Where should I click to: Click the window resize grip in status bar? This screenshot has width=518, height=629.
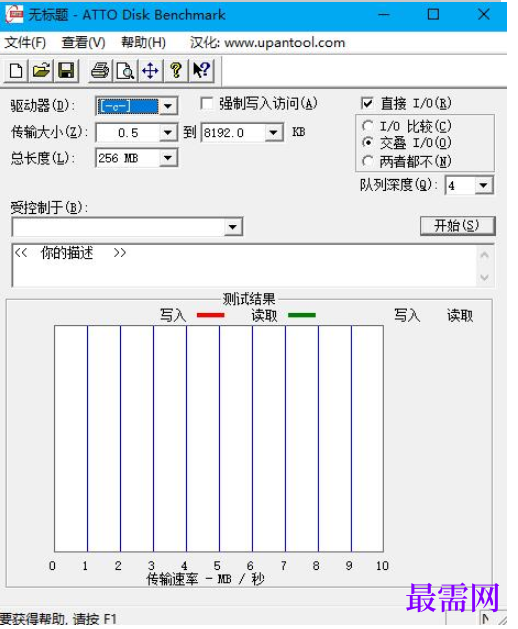click(x=500, y=619)
